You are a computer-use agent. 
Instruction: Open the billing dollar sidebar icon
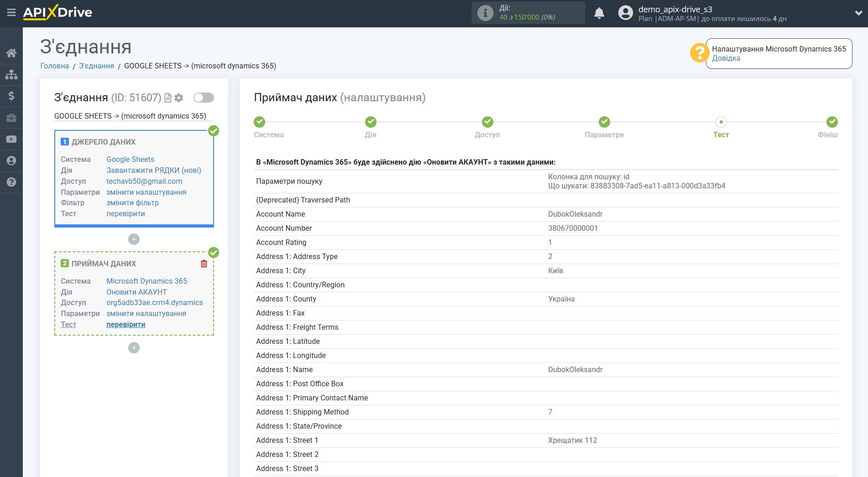tap(11, 96)
